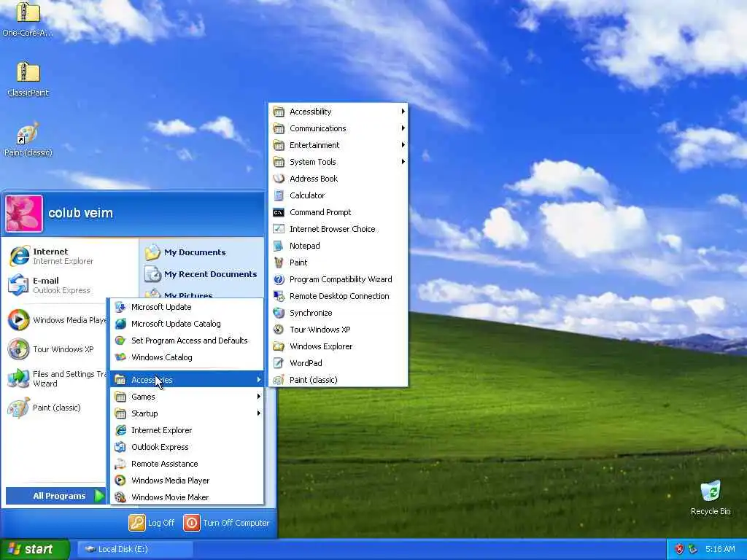Open Remote Desktop Connection
The image size is (747, 560).
(338, 296)
